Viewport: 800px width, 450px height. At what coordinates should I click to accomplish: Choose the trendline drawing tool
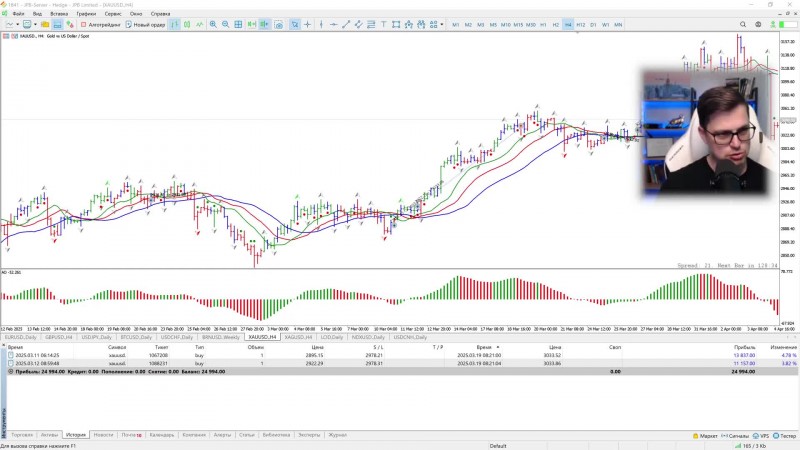(x=346, y=24)
